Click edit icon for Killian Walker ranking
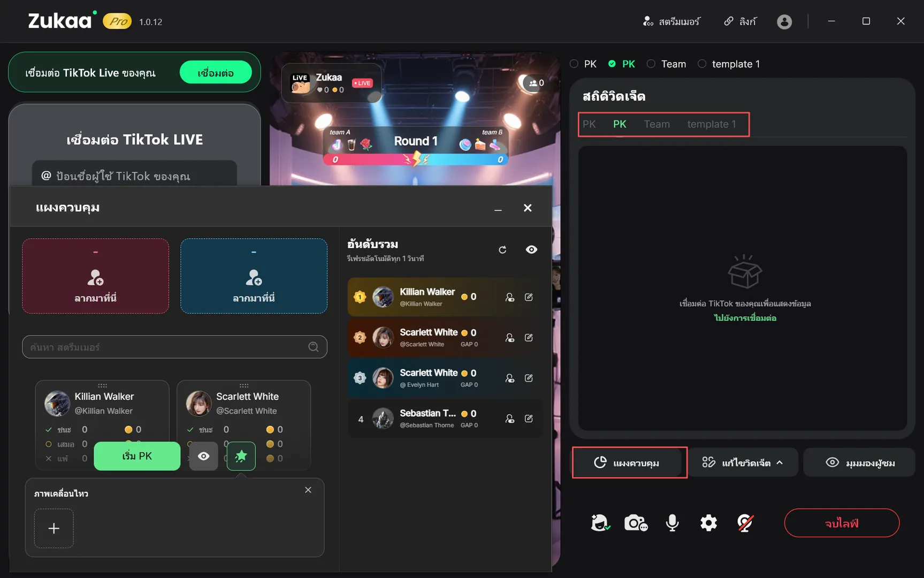 (x=529, y=297)
